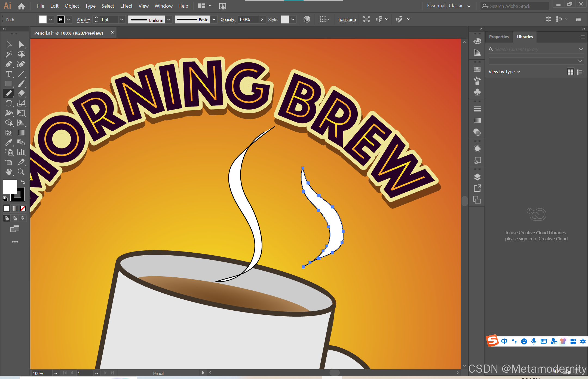Swap fill and stroke colors

(x=23, y=182)
